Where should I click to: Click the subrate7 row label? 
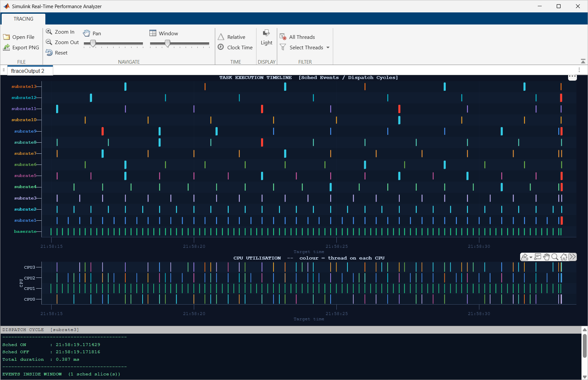tap(25, 153)
